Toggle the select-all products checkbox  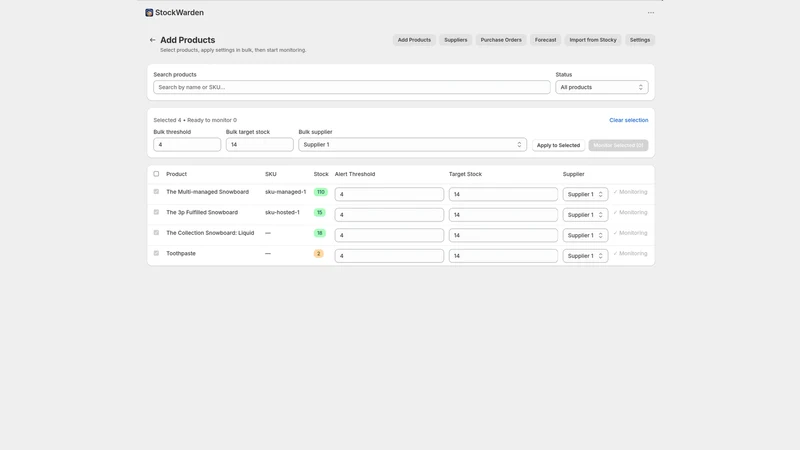click(156, 174)
